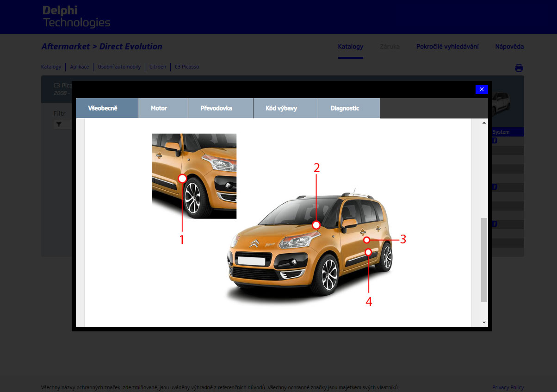Open the Převodovka tab
Screen dimensions: 557x392
pyautogui.click(x=221, y=108)
